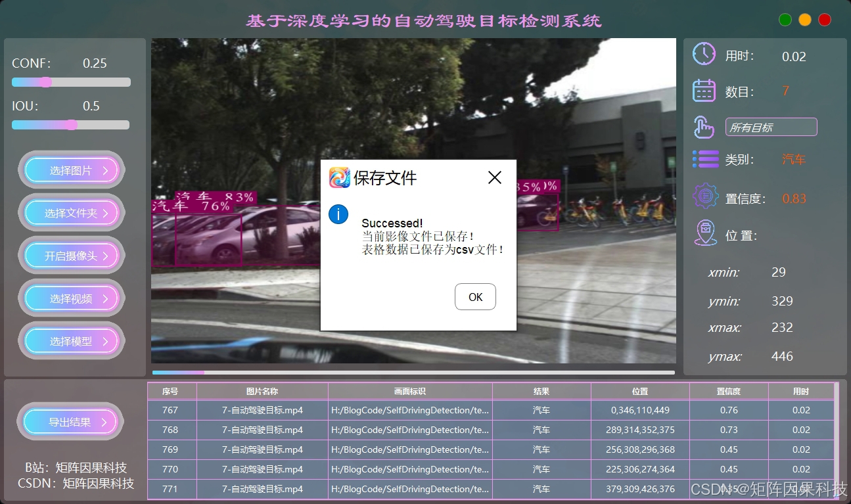Select table row with 序号 770
Image resolution: width=851 pixels, height=504 pixels.
click(490, 469)
